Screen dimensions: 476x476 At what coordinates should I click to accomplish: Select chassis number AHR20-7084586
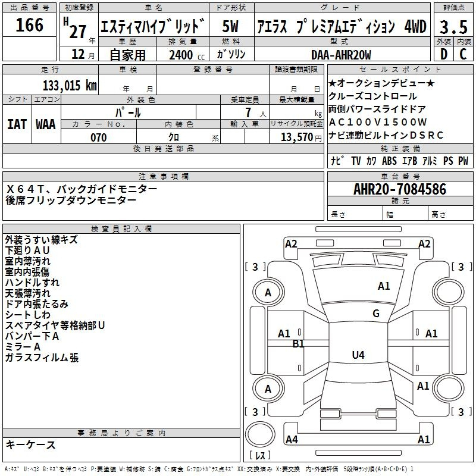click(x=399, y=189)
